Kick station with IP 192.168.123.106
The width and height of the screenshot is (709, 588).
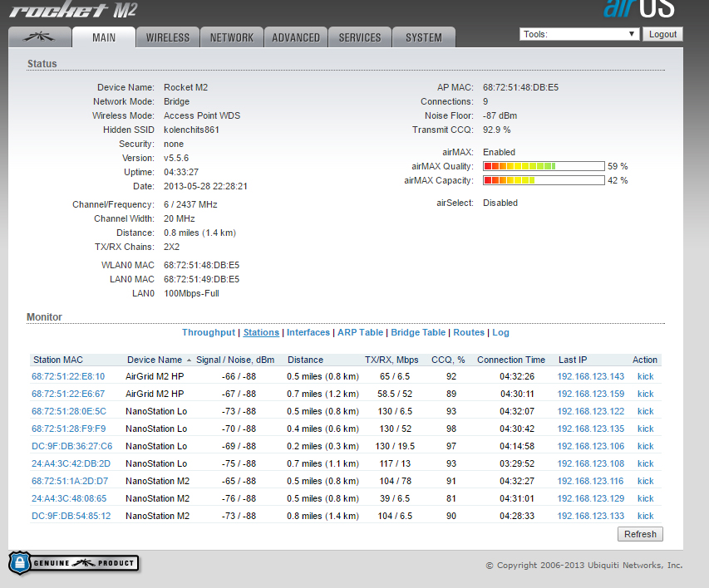point(645,447)
